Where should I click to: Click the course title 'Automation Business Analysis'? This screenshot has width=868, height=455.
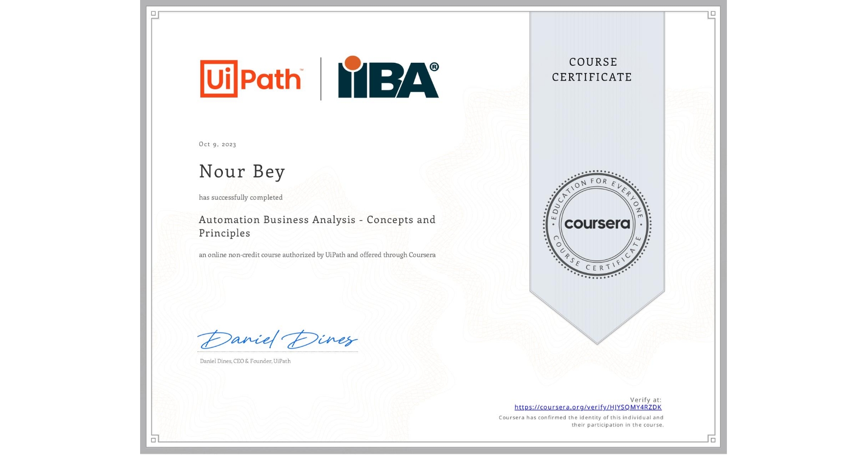[317, 220]
